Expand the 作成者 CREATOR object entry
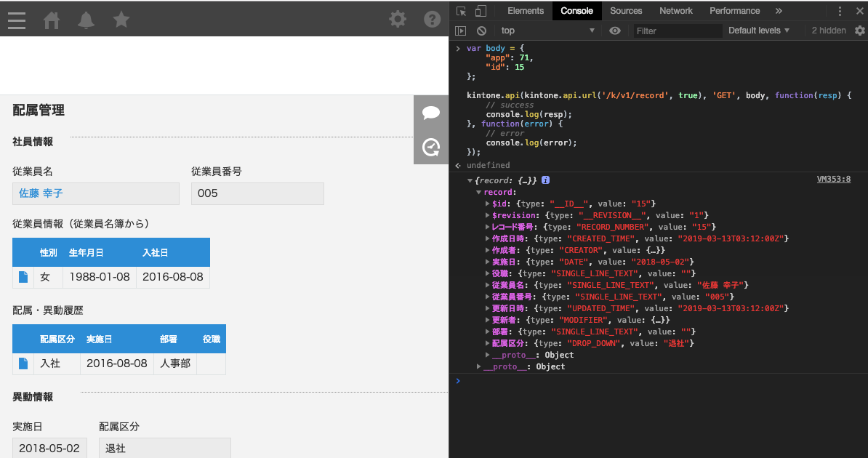The image size is (868, 458). [489, 250]
